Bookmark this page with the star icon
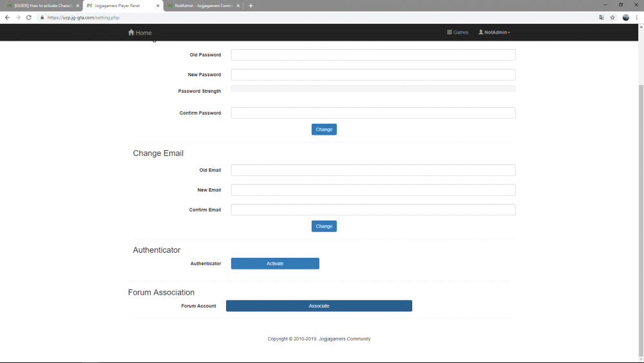This screenshot has height=363, width=644. (612, 17)
